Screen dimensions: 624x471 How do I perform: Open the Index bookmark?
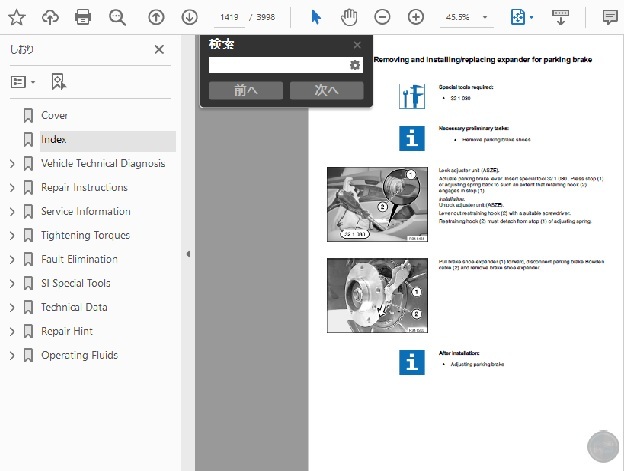[53, 140]
